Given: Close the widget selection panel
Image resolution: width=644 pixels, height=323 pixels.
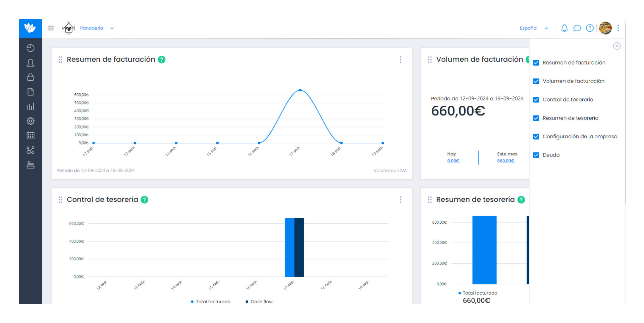Looking at the screenshot, I should tap(617, 46).
